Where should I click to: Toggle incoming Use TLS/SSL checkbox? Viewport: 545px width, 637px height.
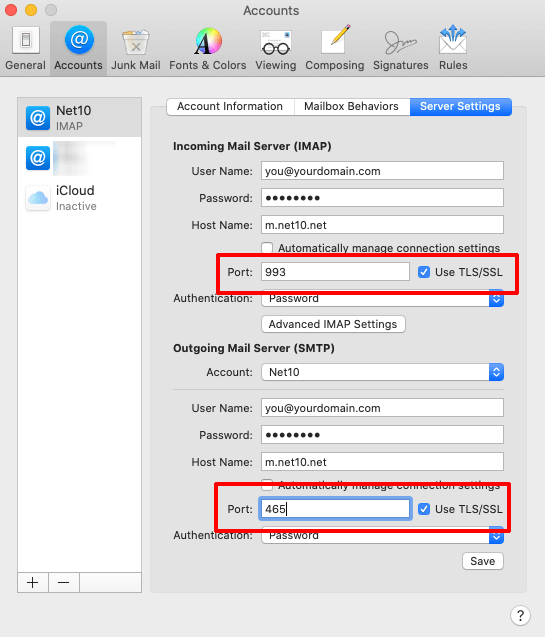424,272
